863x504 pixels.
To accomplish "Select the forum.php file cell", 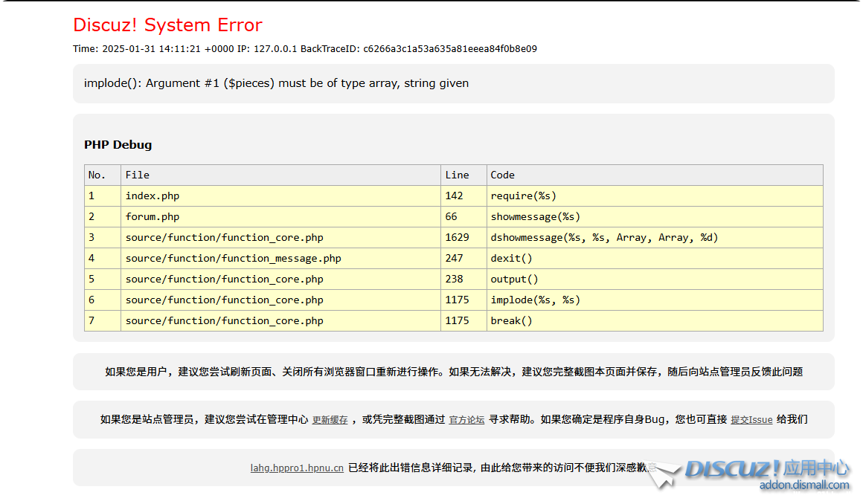I will (153, 217).
